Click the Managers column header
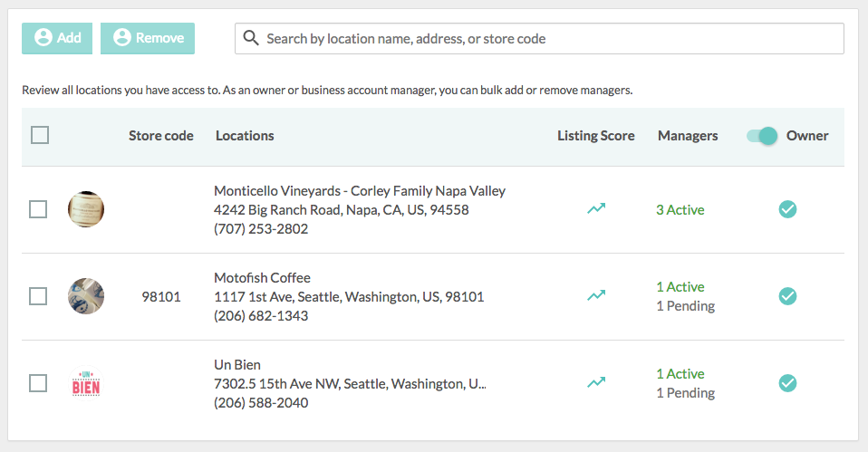This screenshot has height=452, width=868. coord(688,136)
